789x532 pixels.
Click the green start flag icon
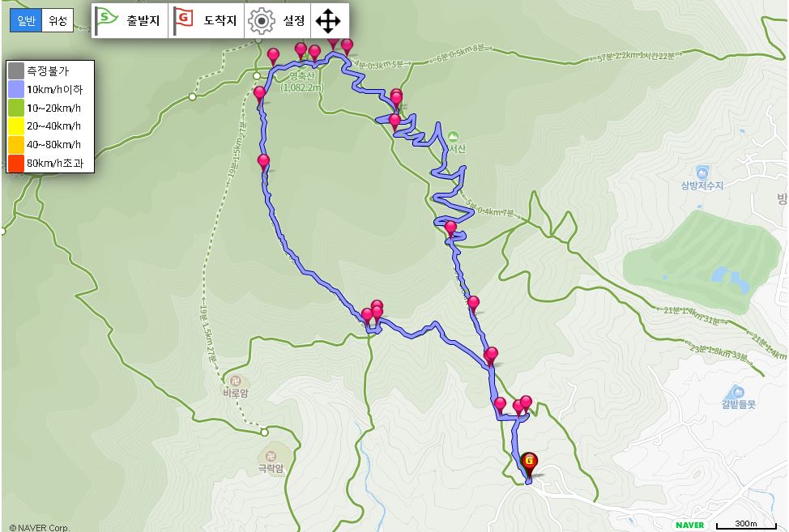(x=107, y=20)
